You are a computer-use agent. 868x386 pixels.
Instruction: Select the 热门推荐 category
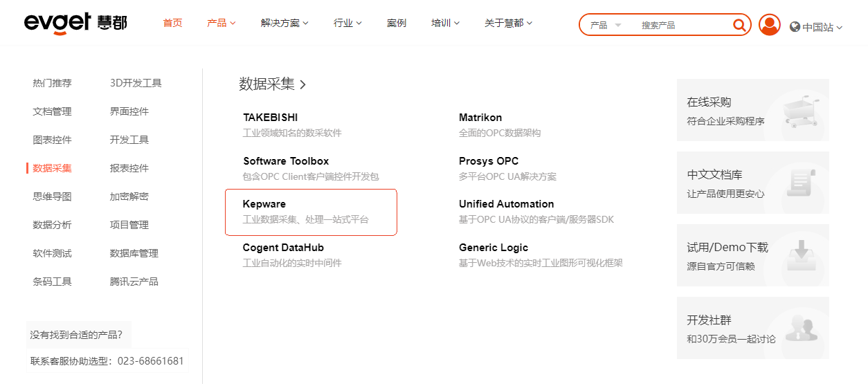click(x=52, y=83)
